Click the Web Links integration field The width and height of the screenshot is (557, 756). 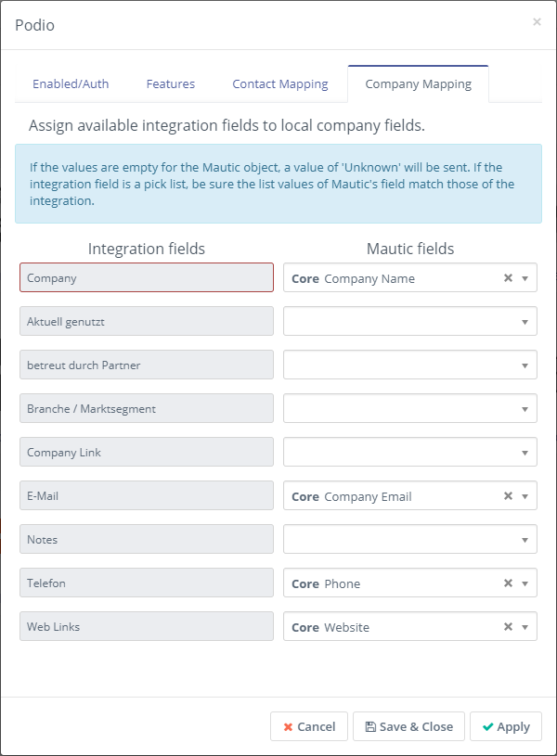tap(147, 627)
